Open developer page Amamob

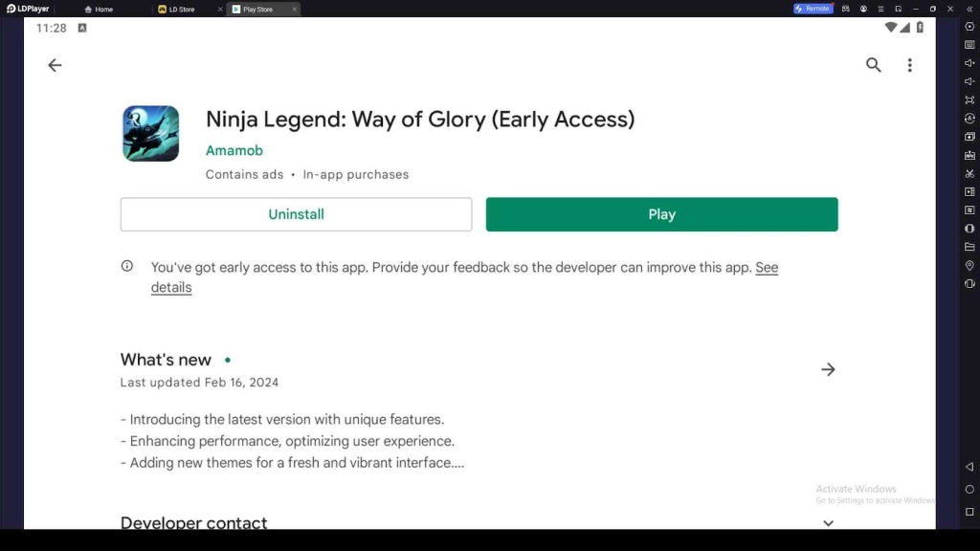[234, 150]
